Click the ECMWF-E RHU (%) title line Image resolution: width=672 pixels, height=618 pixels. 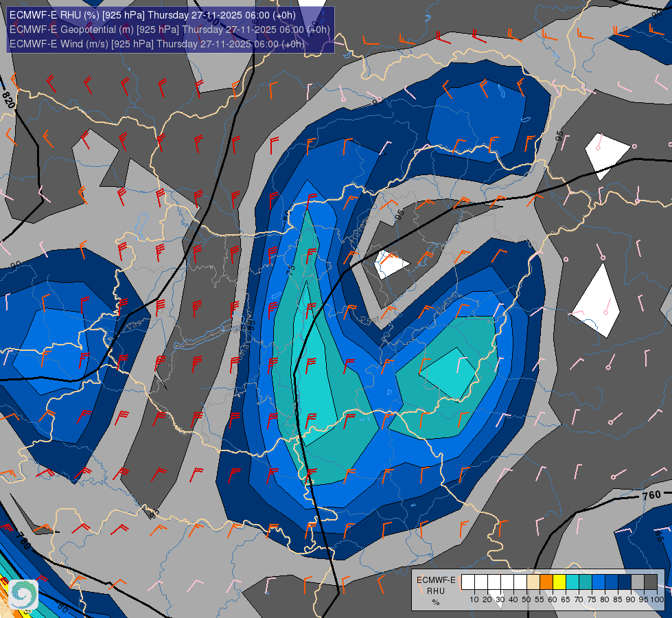click(152, 15)
